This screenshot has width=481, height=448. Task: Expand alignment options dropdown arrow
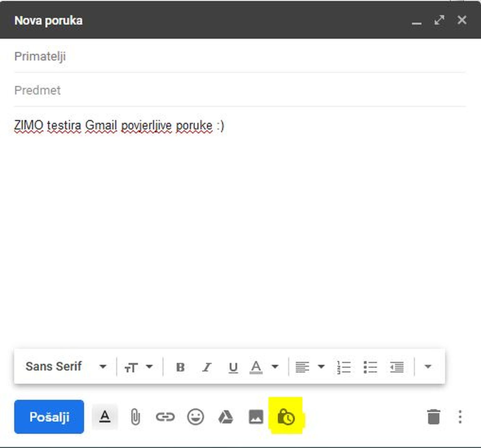click(x=321, y=366)
